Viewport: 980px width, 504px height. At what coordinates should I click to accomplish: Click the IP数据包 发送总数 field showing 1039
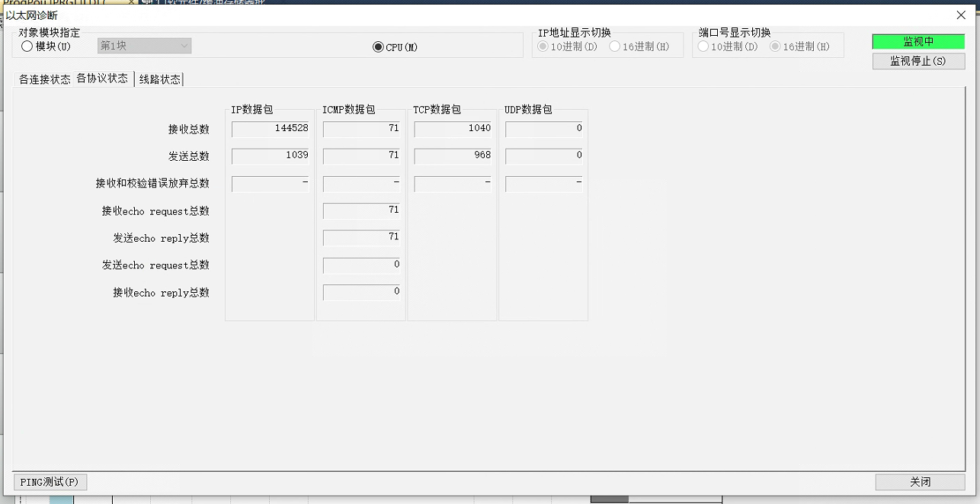click(x=270, y=156)
